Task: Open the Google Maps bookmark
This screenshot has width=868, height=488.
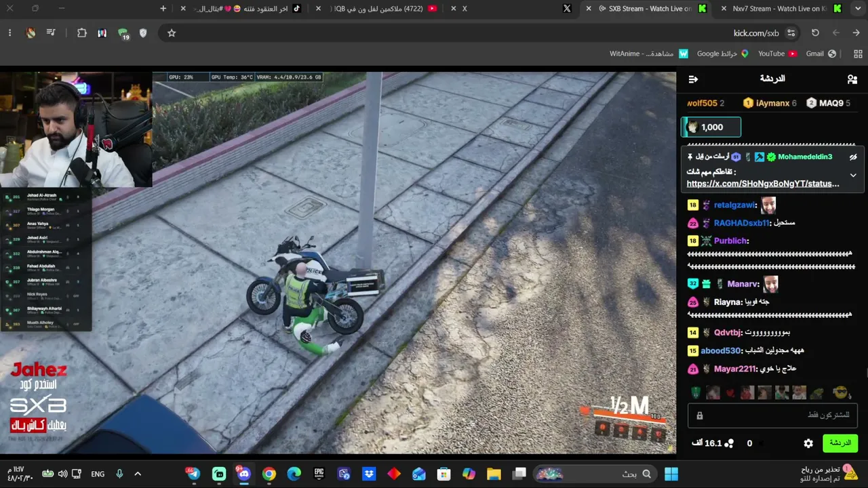Action: [x=723, y=54]
